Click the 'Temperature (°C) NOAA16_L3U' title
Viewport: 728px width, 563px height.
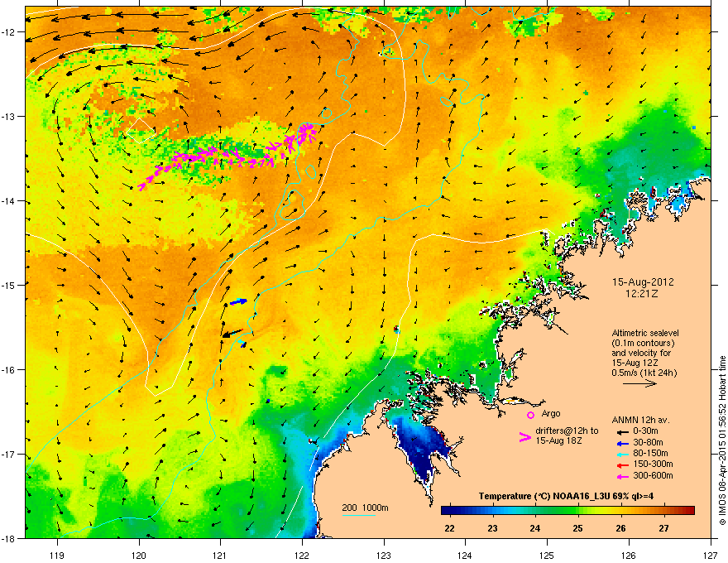click(545, 496)
